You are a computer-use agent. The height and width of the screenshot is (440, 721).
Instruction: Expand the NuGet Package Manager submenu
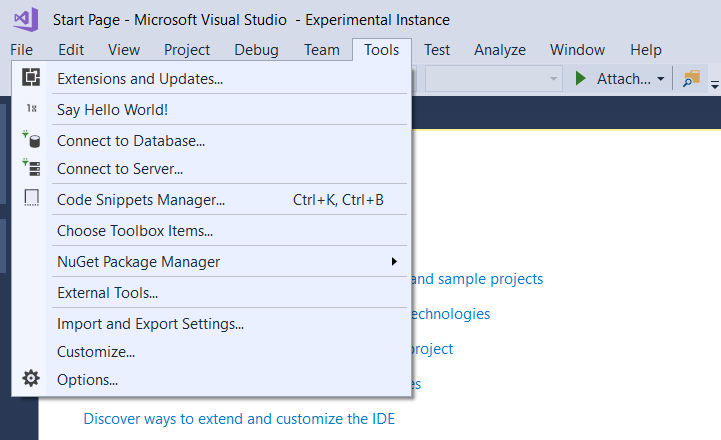point(394,262)
